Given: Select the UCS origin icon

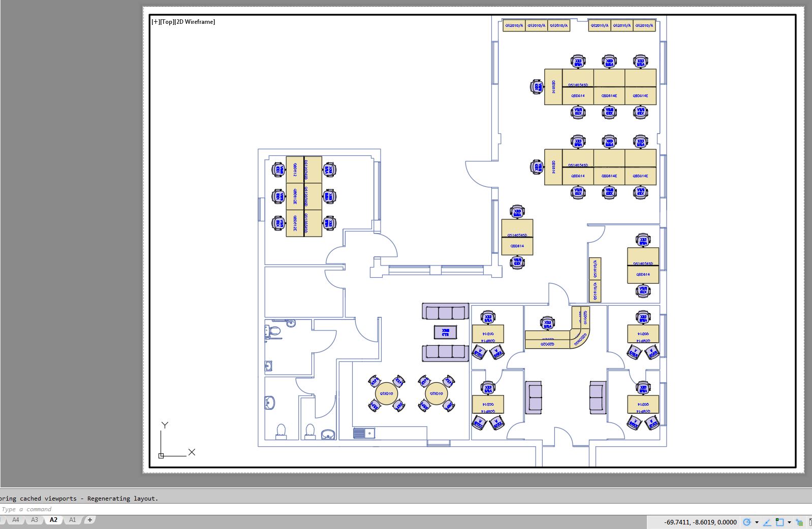Looking at the screenshot, I should 161,455.
